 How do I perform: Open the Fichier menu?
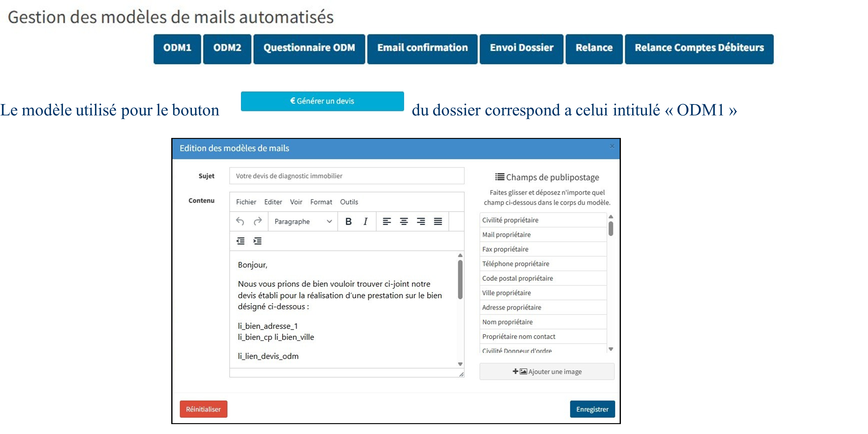pos(246,202)
